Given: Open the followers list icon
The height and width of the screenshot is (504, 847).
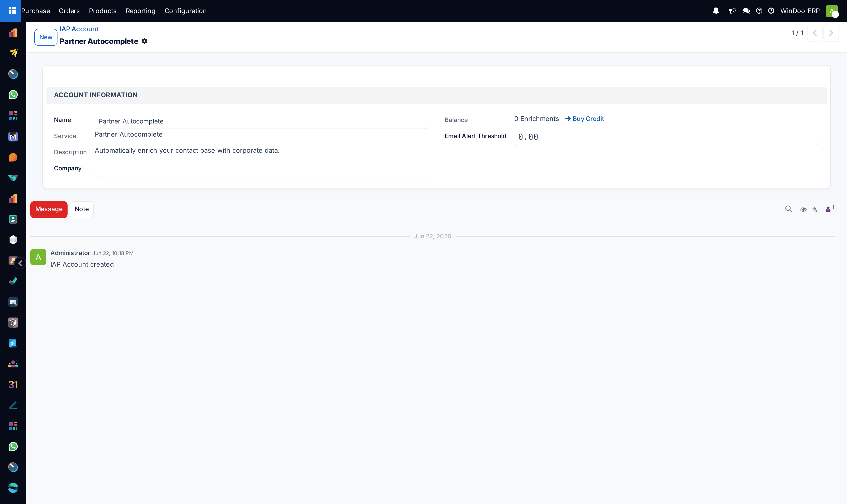Looking at the screenshot, I should [x=829, y=209].
